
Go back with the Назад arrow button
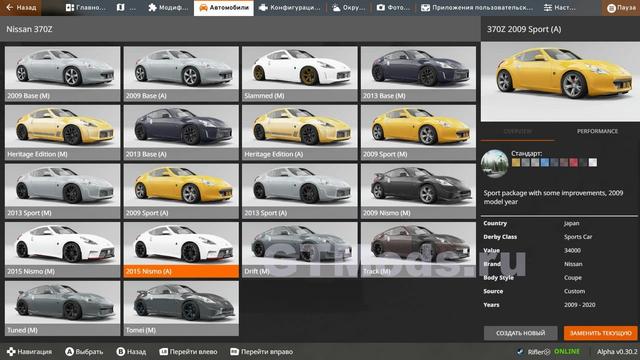tap(20, 8)
